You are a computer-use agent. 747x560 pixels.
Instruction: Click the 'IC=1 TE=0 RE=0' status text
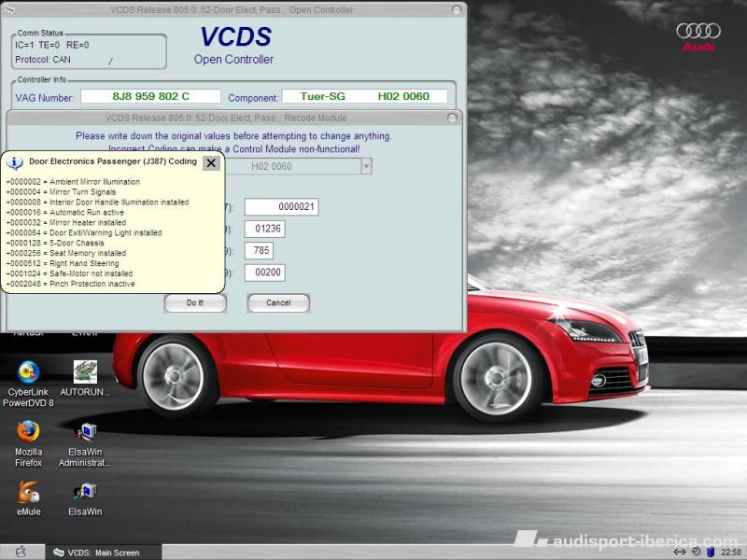tap(52, 45)
